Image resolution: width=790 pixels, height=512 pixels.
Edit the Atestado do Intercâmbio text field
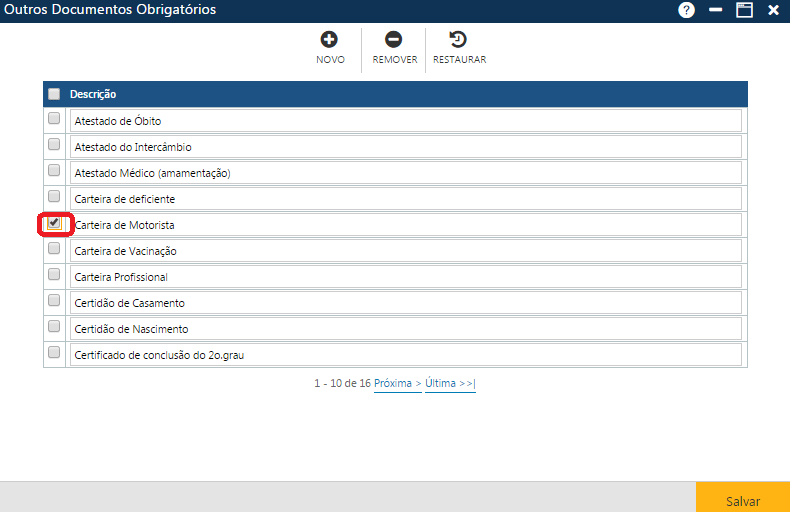(405, 147)
